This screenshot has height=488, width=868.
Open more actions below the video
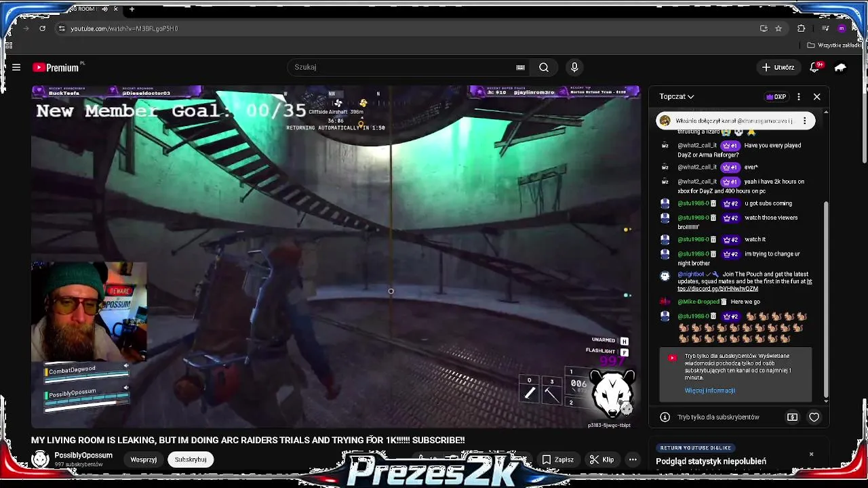pos(633,460)
